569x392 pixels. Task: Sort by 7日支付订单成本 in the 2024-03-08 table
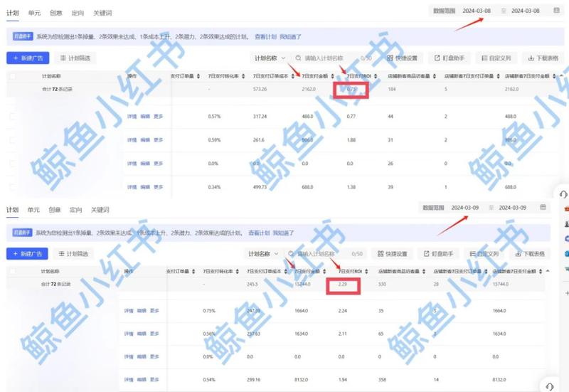pyautogui.click(x=293, y=76)
